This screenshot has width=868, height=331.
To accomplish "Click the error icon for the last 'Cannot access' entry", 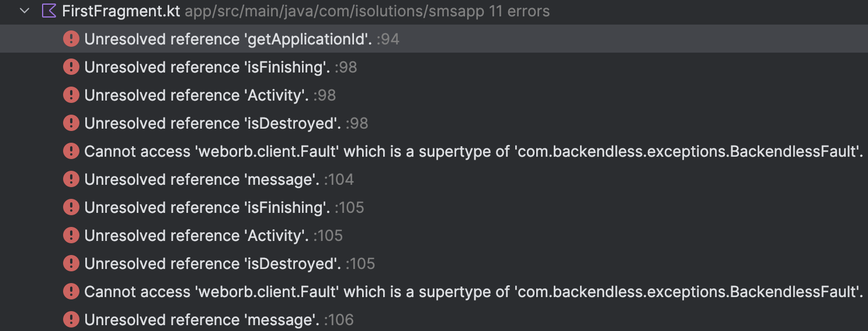I will point(71,292).
